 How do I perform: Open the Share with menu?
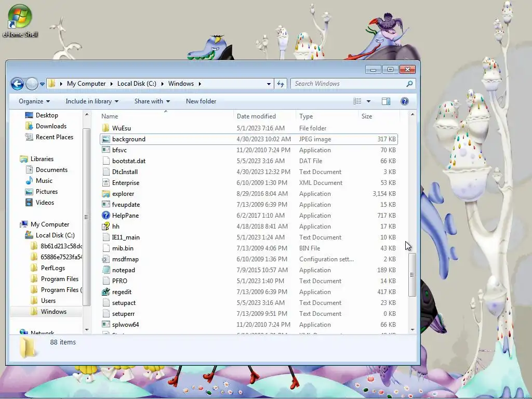point(152,101)
